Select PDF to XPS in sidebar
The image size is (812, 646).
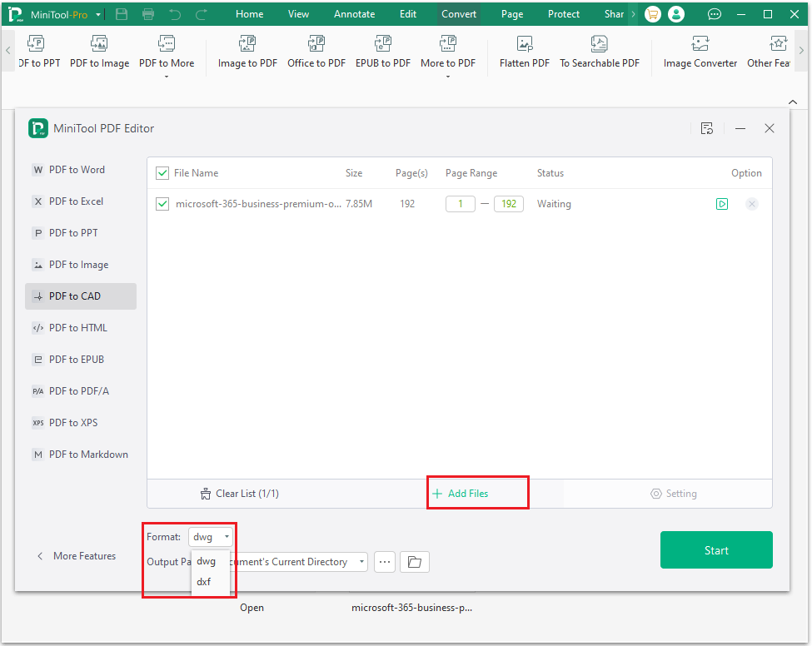pyautogui.click(x=81, y=422)
